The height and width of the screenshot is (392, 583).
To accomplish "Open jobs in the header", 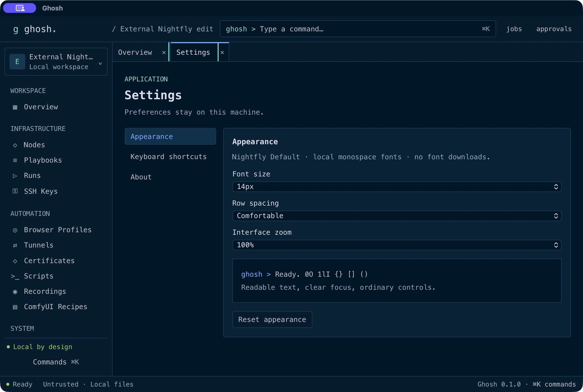I will coord(514,29).
